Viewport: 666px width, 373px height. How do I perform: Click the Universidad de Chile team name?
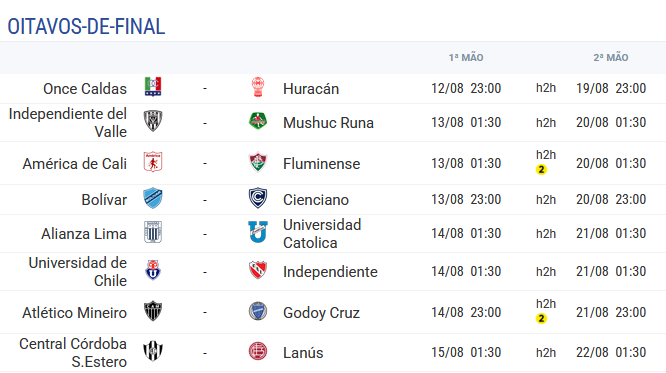[x=78, y=271]
